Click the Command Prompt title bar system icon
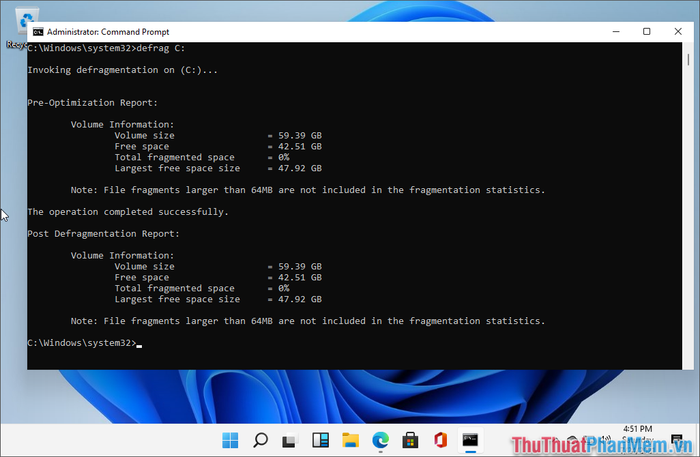 tap(38, 32)
